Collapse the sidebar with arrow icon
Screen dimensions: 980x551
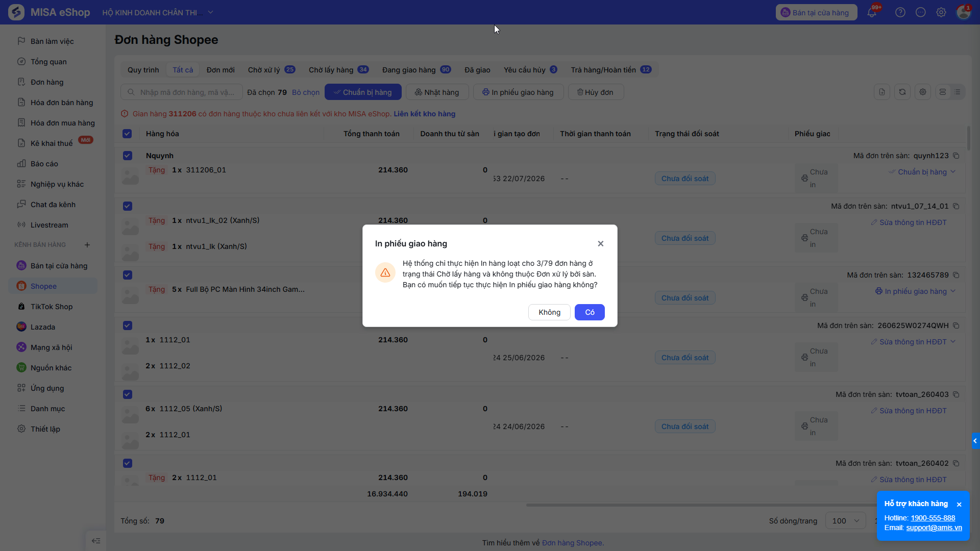[x=96, y=541]
